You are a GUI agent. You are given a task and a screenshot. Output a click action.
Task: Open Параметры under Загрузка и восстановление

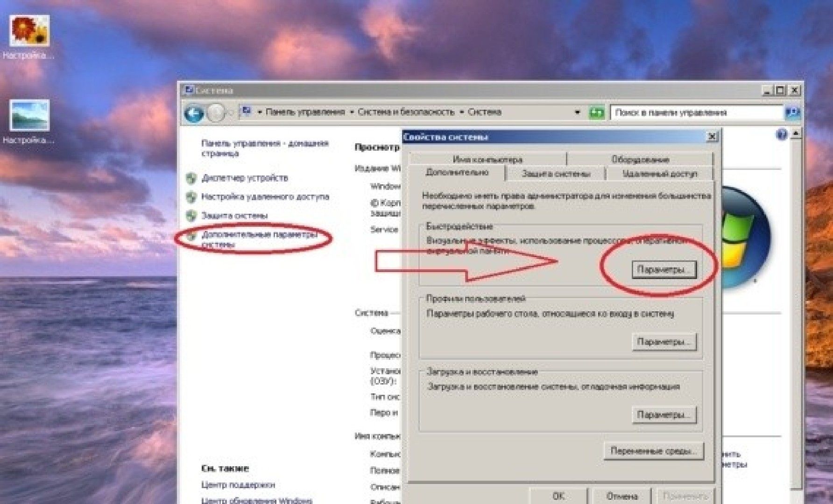[x=664, y=415]
